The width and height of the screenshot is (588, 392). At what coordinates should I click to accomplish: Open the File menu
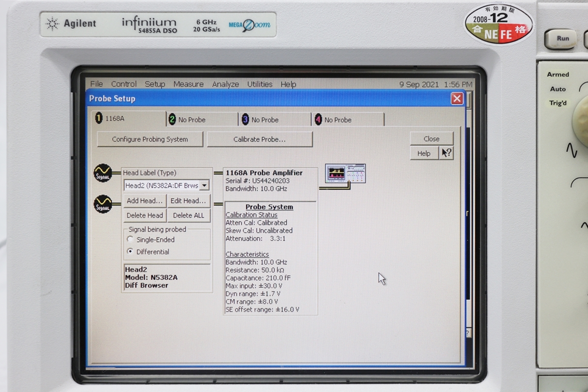pos(97,84)
